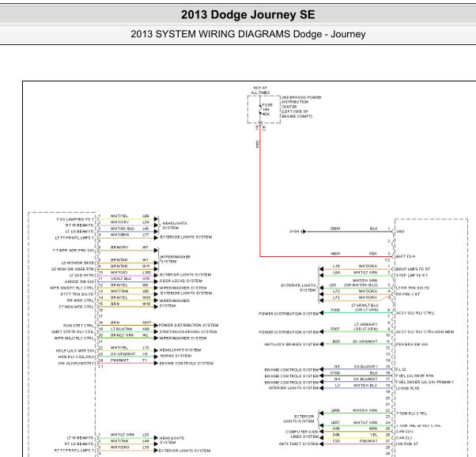Click the 'L54 WHT/LT GRN' wire label
This screenshot has height=457, width=476.
point(354,272)
